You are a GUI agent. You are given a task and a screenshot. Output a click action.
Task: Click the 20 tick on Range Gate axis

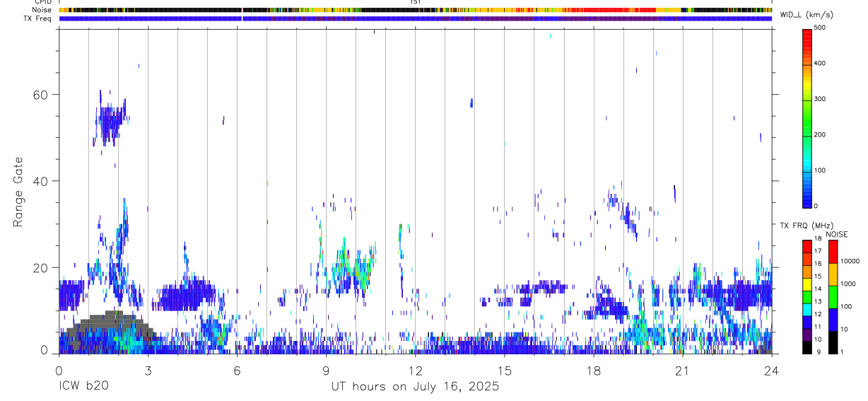(x=41, y=268)
